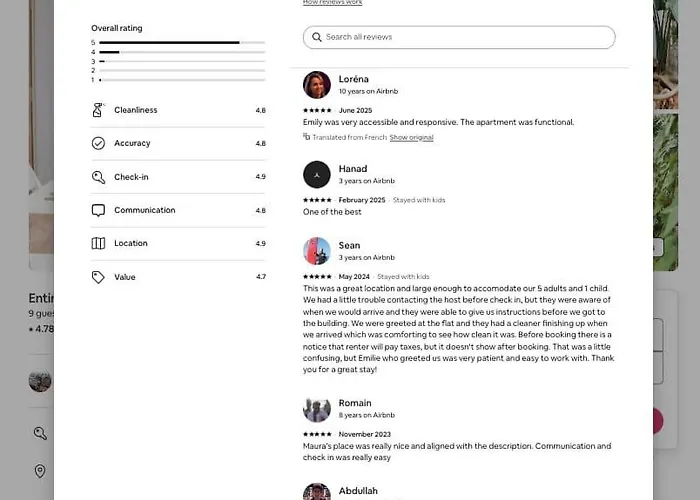
Task: Click the Value price tag icon
Action: click(98, 277)
